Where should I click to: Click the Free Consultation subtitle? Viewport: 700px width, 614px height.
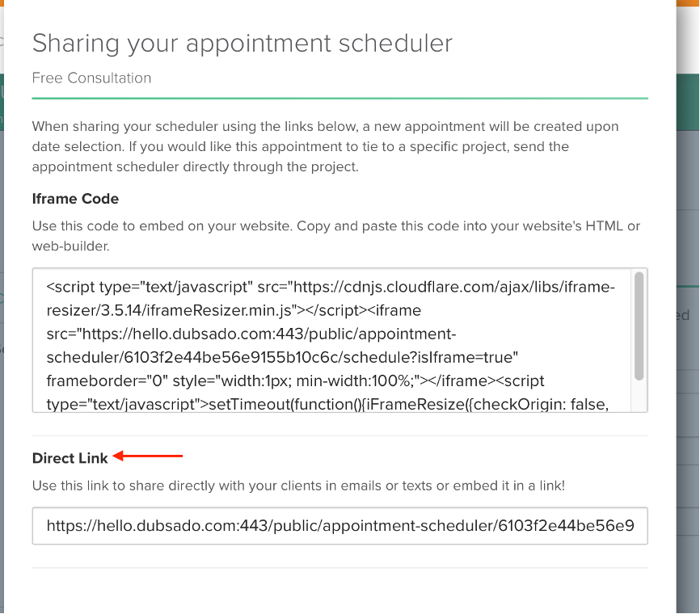pyautogui.click(x=91, y=78)
